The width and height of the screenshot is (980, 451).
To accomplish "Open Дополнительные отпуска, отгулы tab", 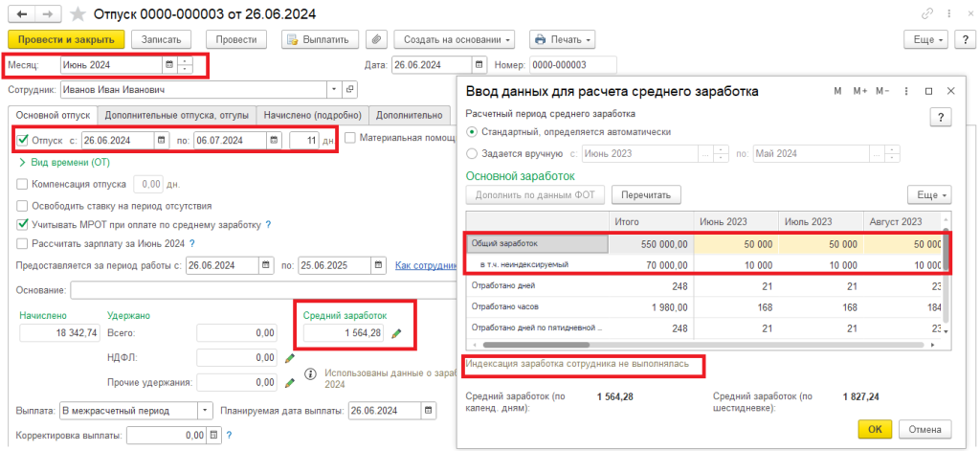I will click(175, 115).
